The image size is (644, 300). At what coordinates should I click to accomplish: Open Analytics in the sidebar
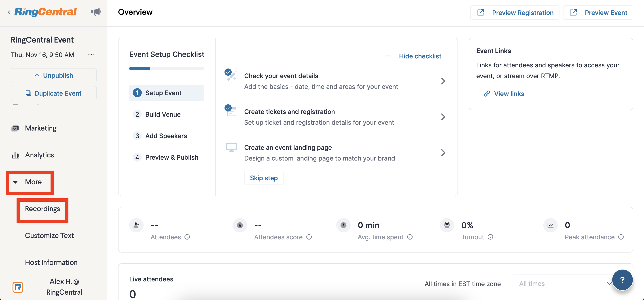coord(39,155)
